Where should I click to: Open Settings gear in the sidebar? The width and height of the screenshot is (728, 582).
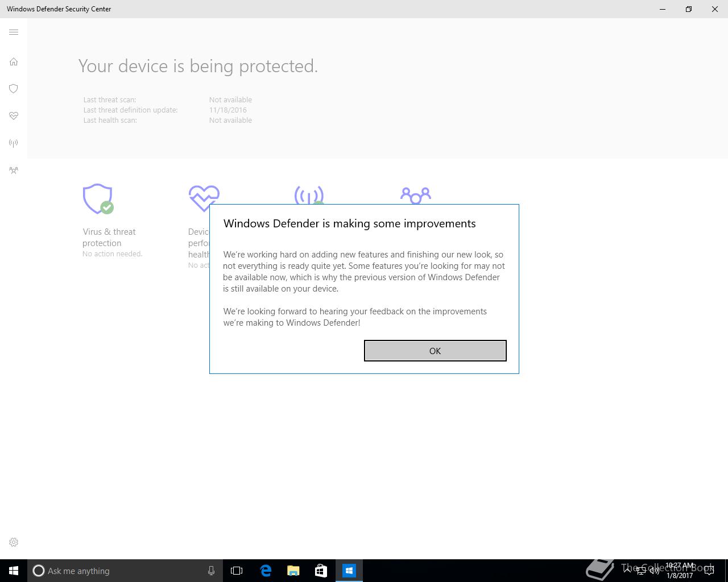click(x=14, y=542)
